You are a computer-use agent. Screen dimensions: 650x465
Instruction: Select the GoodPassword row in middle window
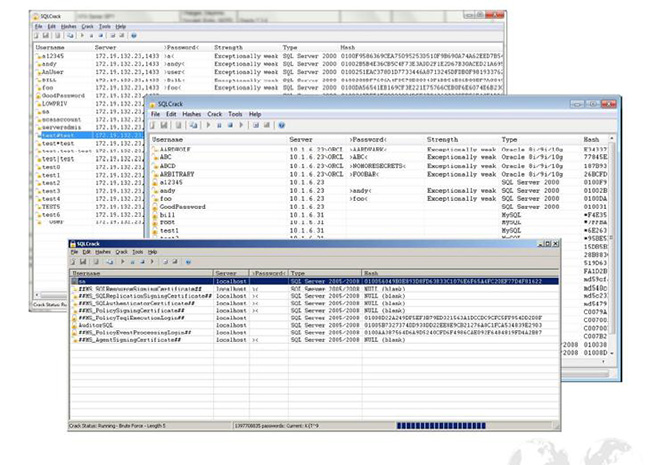379,207
